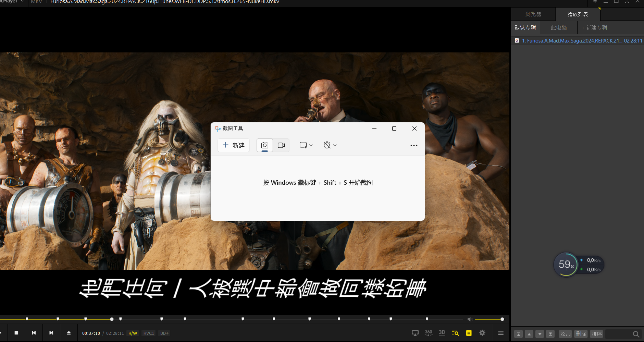
Task: Open player settings gear
Action: [482, 333]
